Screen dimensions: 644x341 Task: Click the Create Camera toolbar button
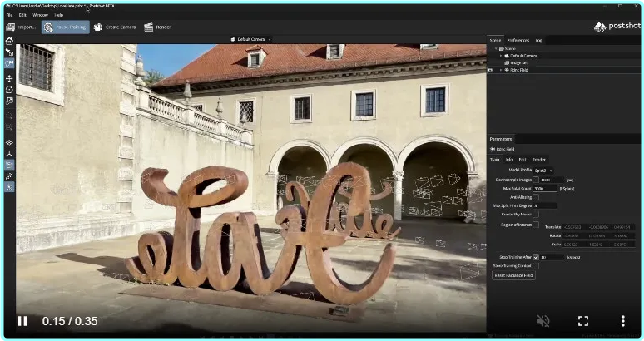pos(115,27)
